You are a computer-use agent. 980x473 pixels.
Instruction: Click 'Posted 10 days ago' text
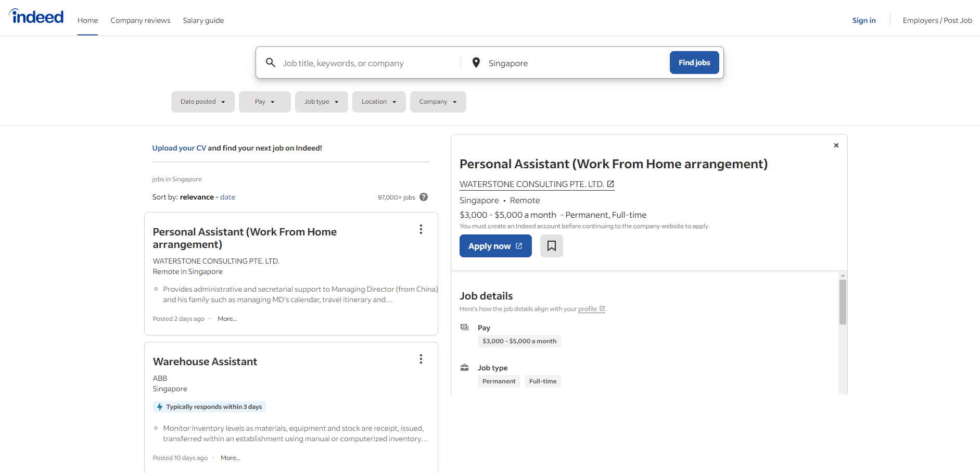(x=180, y=458)
